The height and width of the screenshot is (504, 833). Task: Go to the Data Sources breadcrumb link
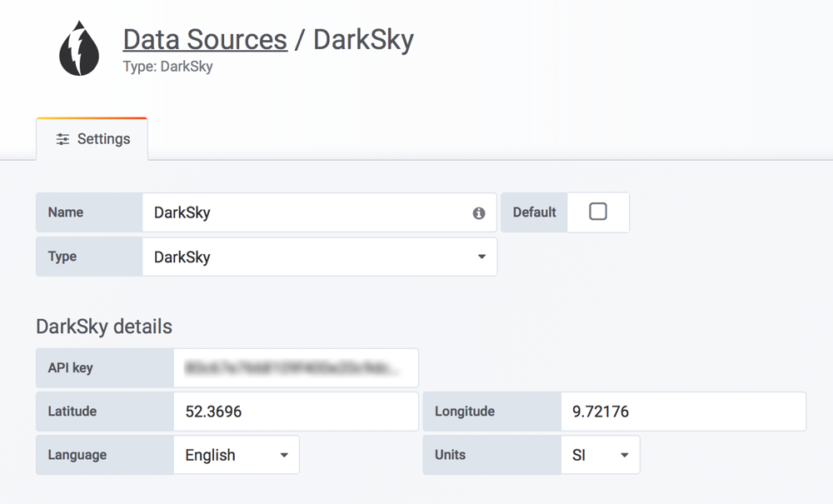pos(205,40)
